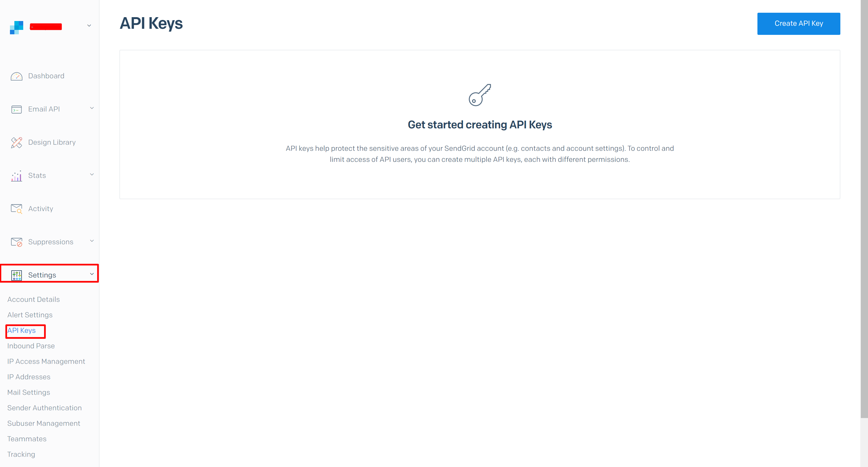Click the Stats sidebar icon

(x=16, y=175)
